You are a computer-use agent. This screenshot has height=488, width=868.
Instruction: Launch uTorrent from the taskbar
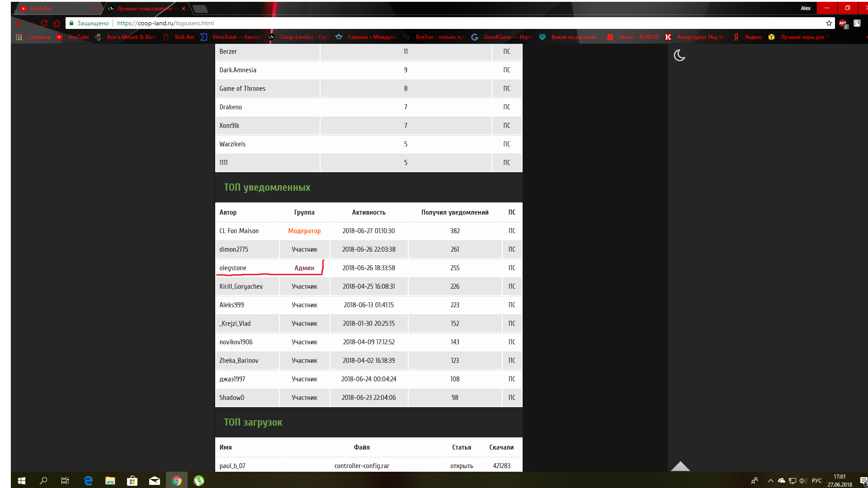point(199,481)
